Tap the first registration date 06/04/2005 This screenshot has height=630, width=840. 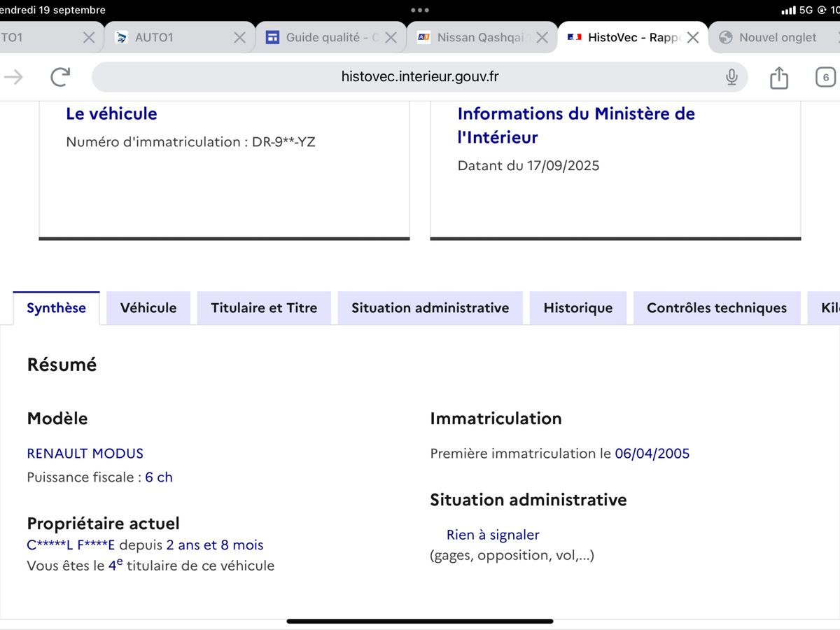[x=652, y=454]
